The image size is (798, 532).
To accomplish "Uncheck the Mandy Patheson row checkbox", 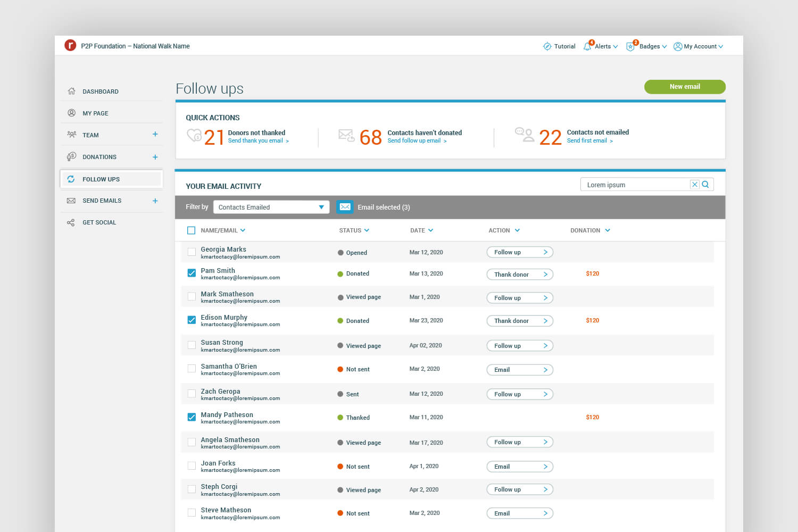I will 192,417.
